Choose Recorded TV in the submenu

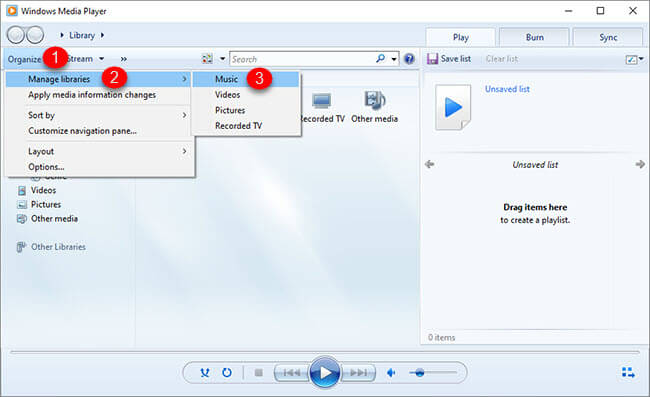point(246,126)
